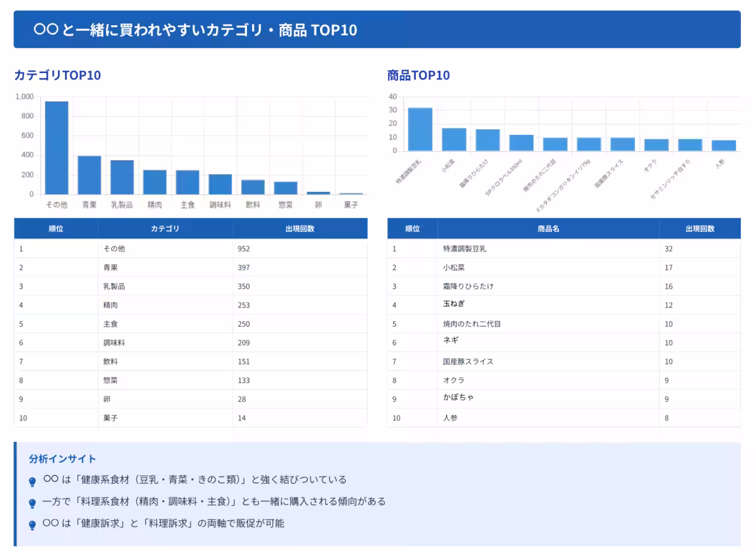Select the 卵 bar in category chart
This screenshot has height=551, width=756.
(318, 192)
